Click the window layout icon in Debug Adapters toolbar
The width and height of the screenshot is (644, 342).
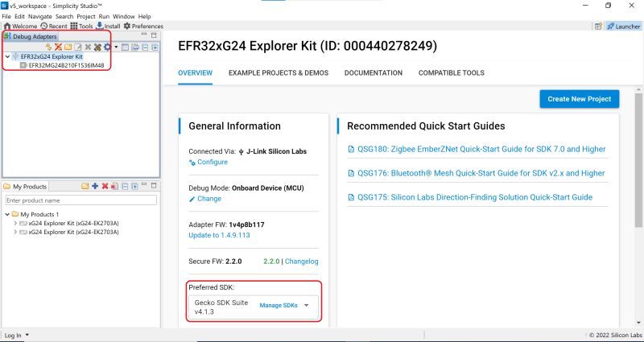pos(126,47)
